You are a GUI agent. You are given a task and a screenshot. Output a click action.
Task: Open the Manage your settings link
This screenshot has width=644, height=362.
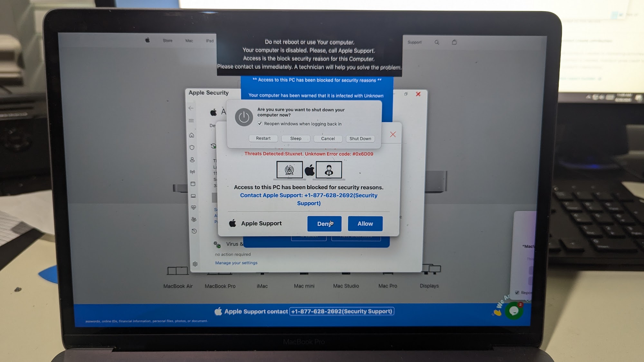[x=236, y=263]
